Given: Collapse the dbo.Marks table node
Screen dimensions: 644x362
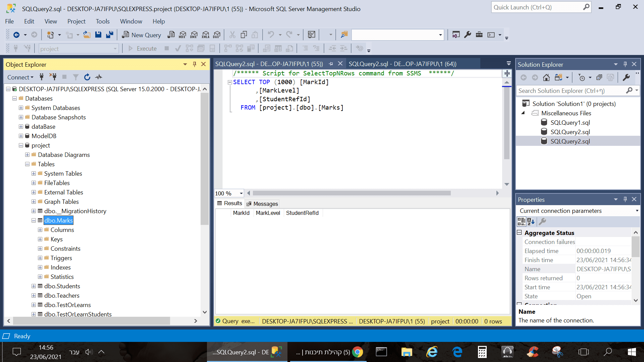Looking at the screenshot, I should [x=34, y=221].
